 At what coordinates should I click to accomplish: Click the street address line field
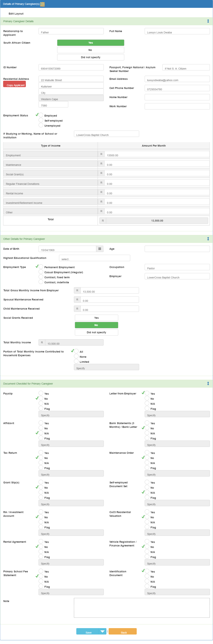pyautogui.click(x=71, y=79)
